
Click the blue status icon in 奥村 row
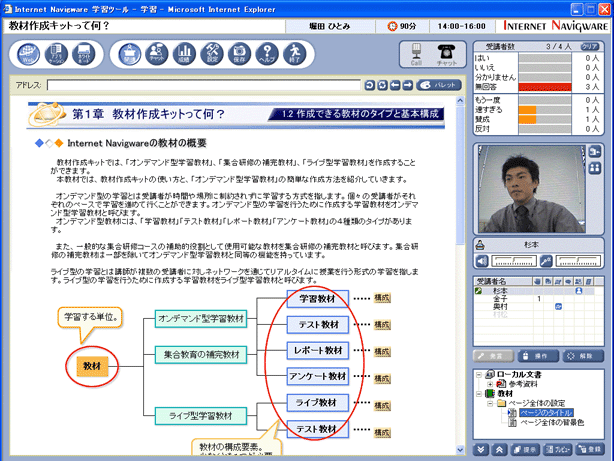pos(558,307)
